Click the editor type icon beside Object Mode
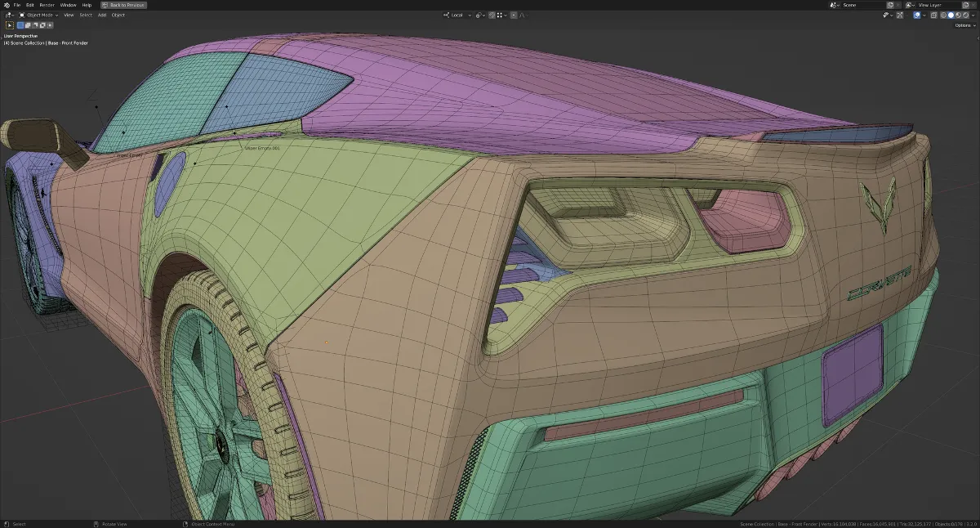This screenshot has width=980, height=528. tap(9, 15)
